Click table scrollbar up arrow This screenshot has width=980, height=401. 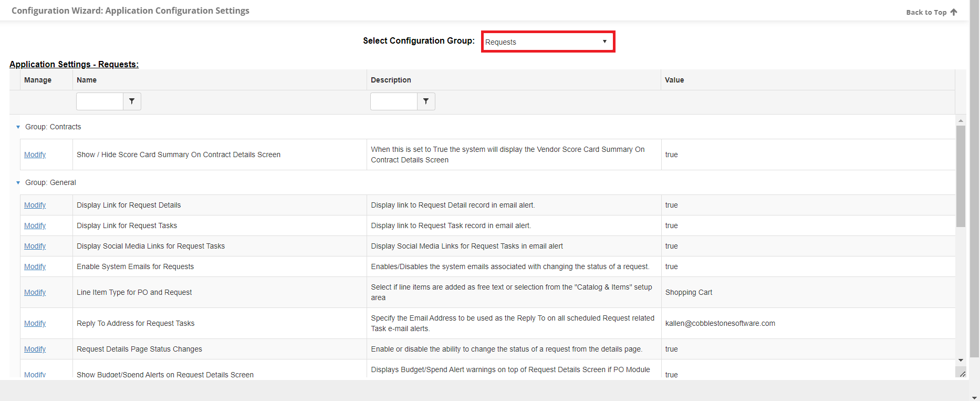961,120
